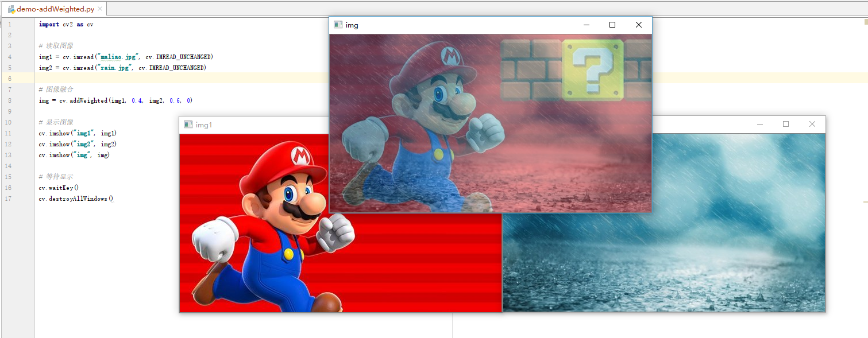Click the Python file icon on the tab
The width and height of the screenshot is (868, 338).
point(11,9)
